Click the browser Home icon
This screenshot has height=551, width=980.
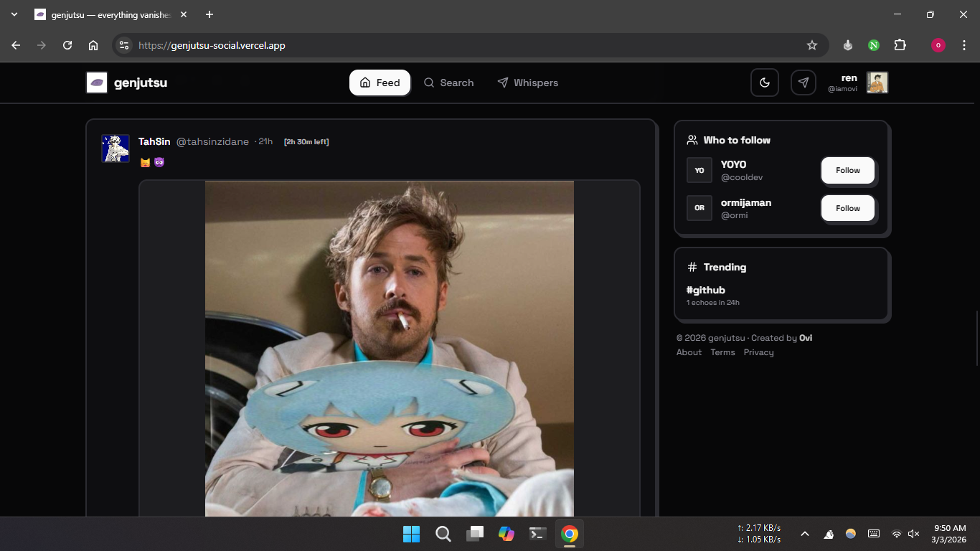pos(93,45)
